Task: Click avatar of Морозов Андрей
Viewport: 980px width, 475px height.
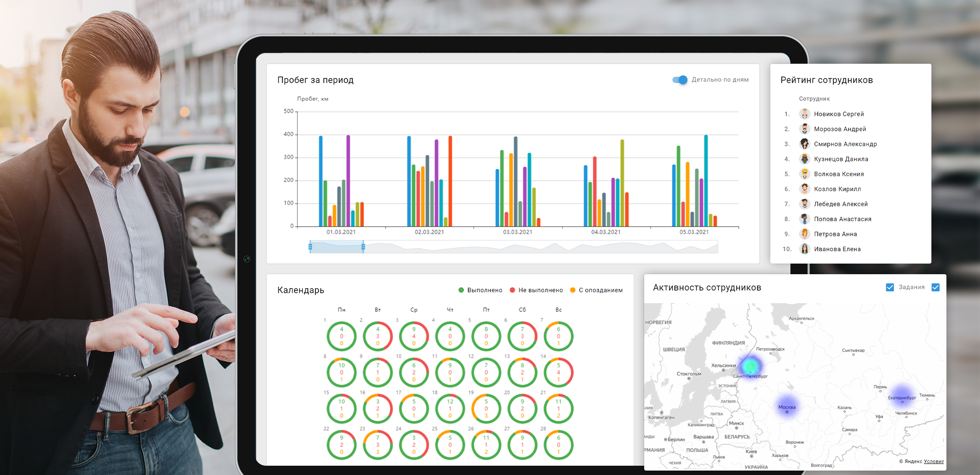Action: (805, 129)
